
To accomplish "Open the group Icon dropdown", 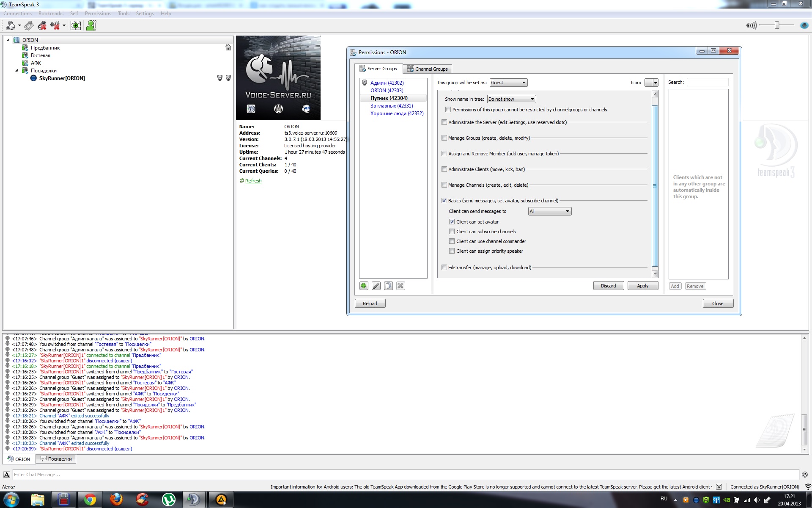I will tap(651, 83).
